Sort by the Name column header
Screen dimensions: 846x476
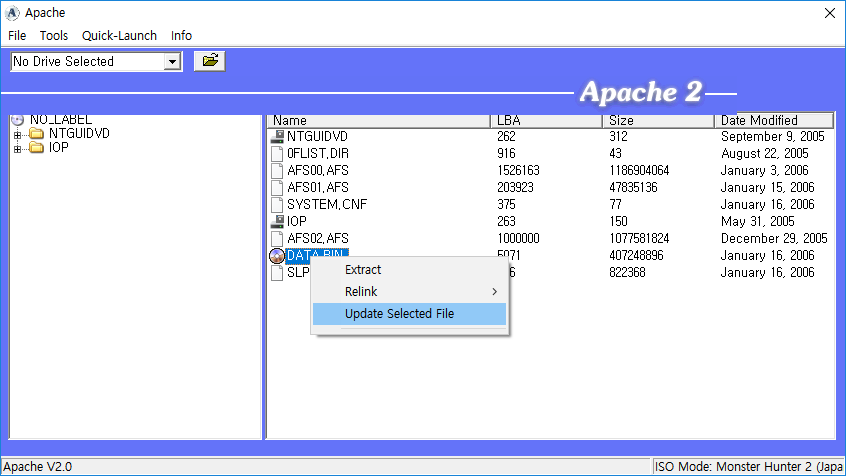tap(378, 120)
